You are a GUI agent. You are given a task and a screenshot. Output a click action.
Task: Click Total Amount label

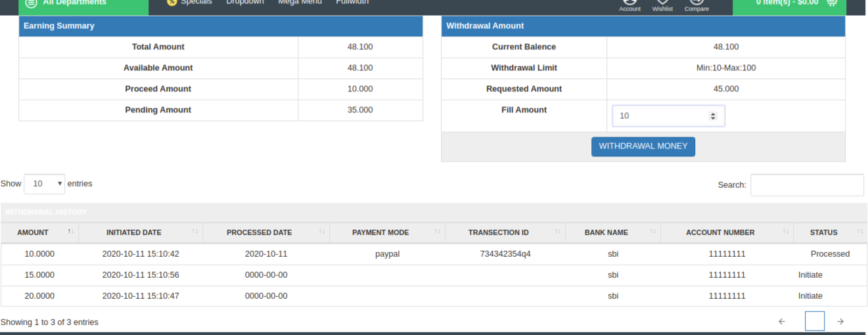coord(158,47)
